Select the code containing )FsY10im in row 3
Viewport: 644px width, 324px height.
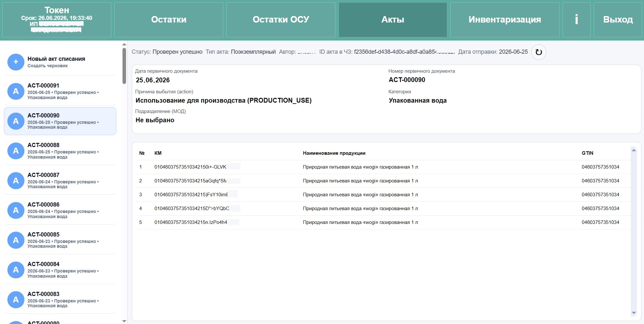[x=191, y=195]
